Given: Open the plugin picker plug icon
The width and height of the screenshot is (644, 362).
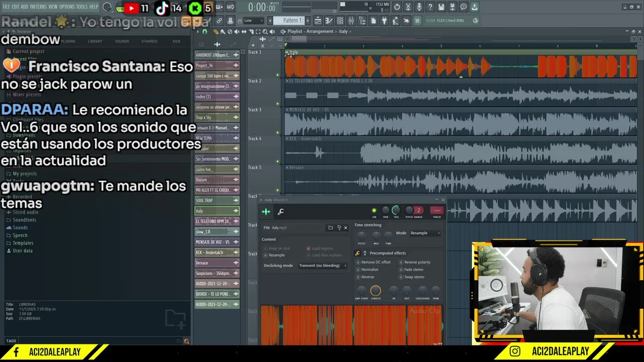Looking at the screenshot, I should point(384,21).
